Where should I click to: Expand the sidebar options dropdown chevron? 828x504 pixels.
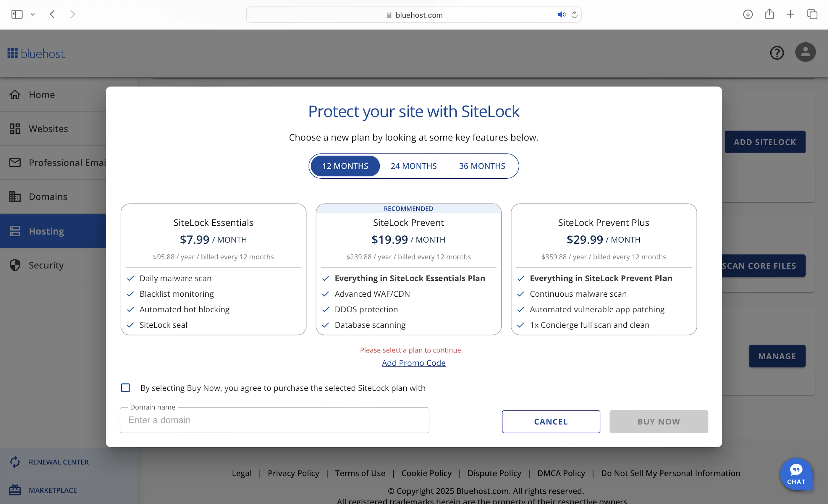pyautogui.click(x=33, y=14)
